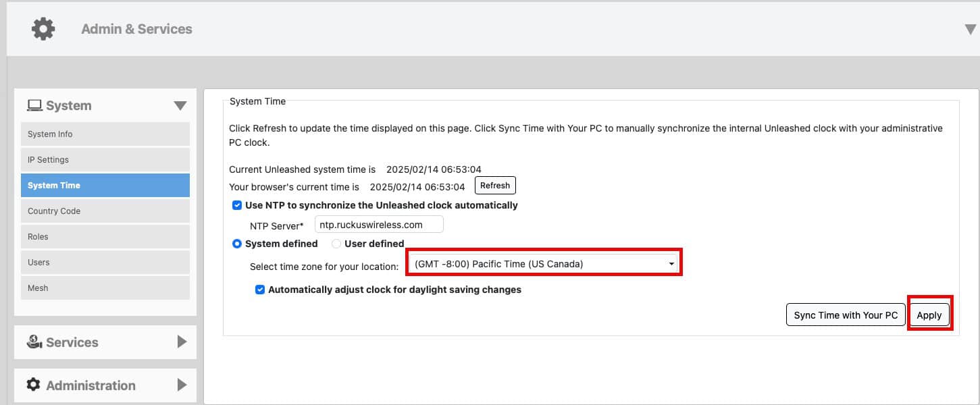Collapse the System section arrow
980x405 pixels.
click(180, 106)
